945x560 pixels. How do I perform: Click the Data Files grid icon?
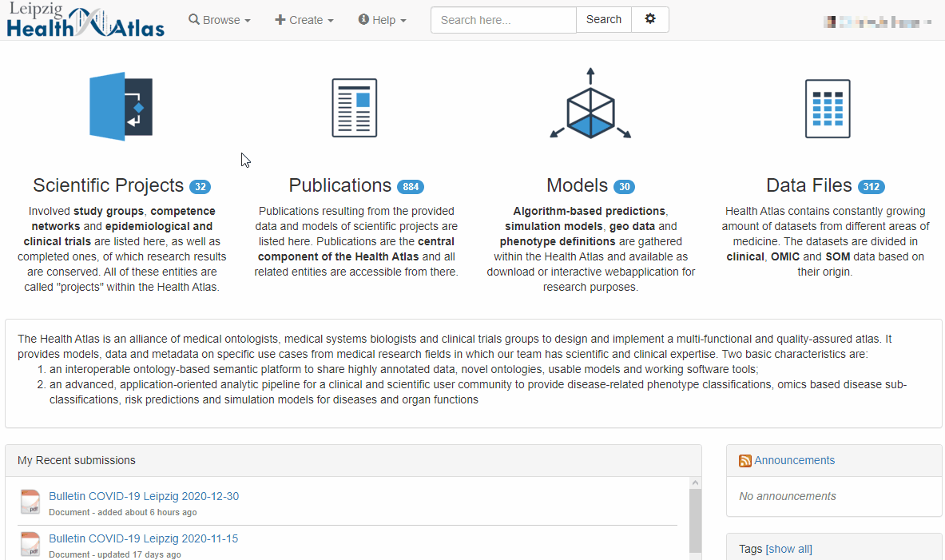click(x=827, y=109)
